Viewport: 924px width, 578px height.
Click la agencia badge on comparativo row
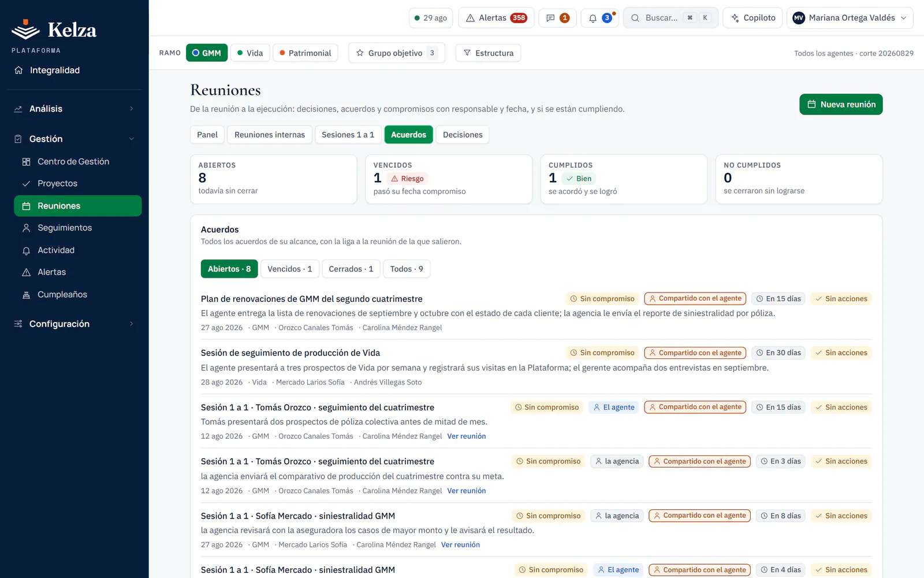pyautogui.click(x=617, y=461)
